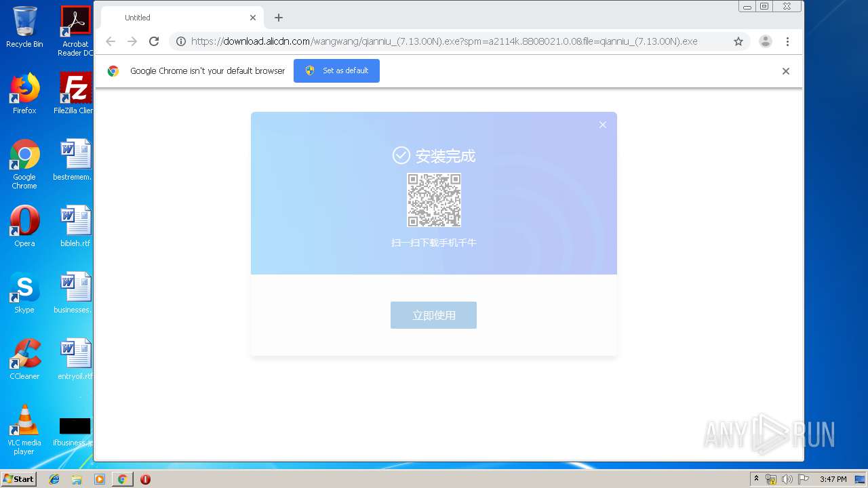Open the Windows Start menu
Viewport: 868px width, 488px height.
[x=19, y=479]
